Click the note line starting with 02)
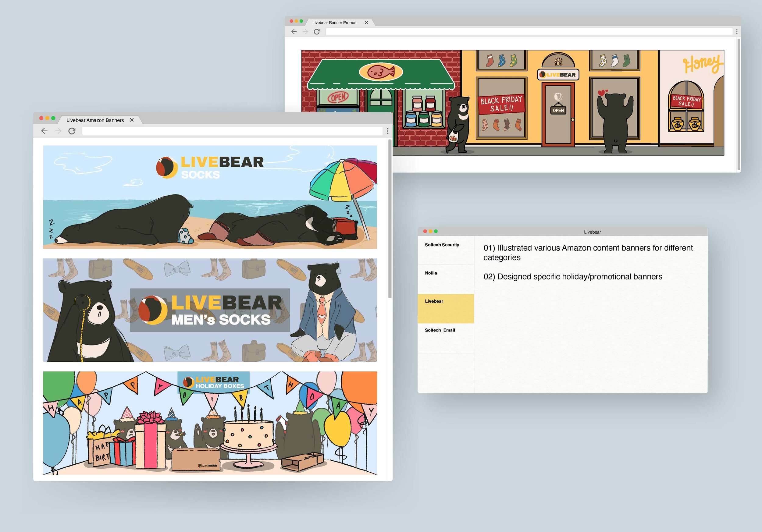762x532 pixels. [573, 277]
